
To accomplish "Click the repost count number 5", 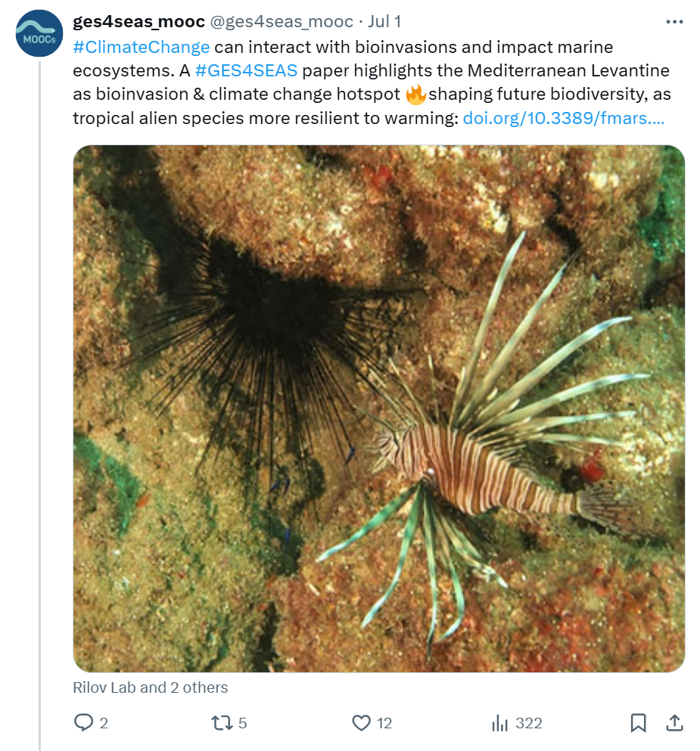I will pyautogui.click(x=243, y=723).
